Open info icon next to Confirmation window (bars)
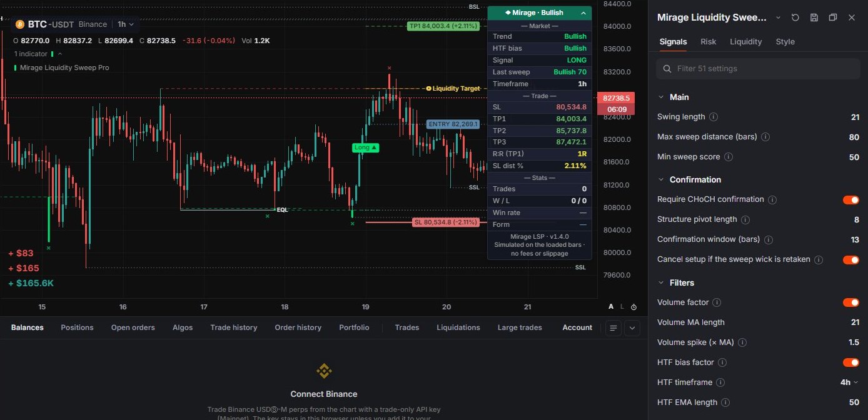868x420 pixels. click(x=769, y=240)
